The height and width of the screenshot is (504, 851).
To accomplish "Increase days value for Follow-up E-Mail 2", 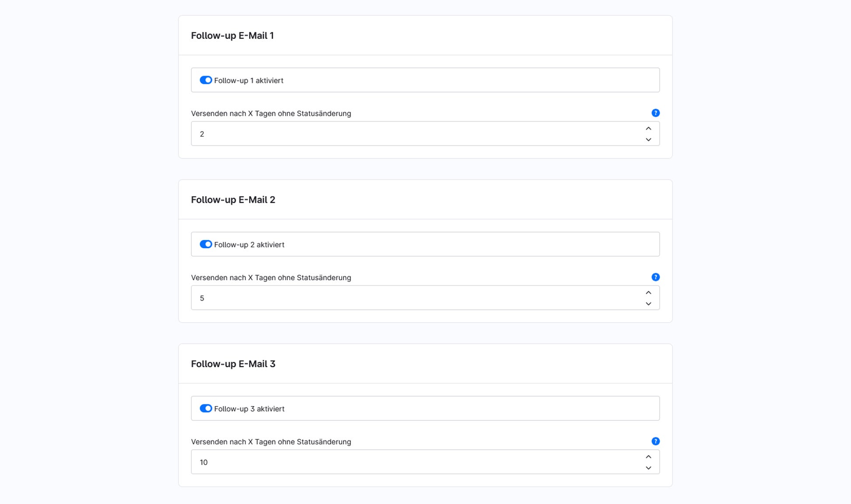I will coord(648,292).
